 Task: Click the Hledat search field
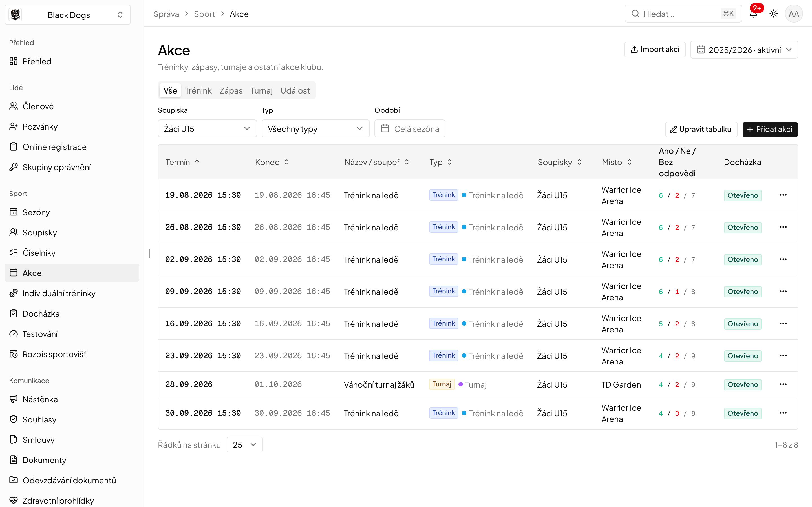[683, 14]
